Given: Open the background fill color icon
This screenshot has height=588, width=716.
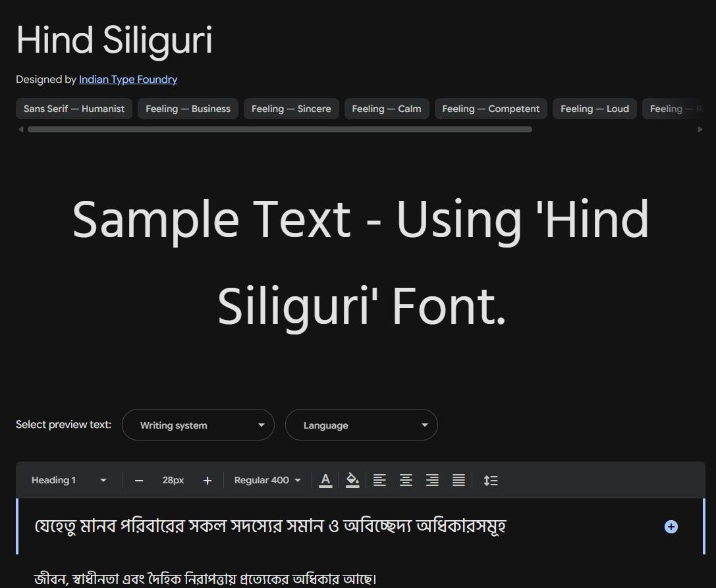Looking at the screenshot, I should pos(352,480).
